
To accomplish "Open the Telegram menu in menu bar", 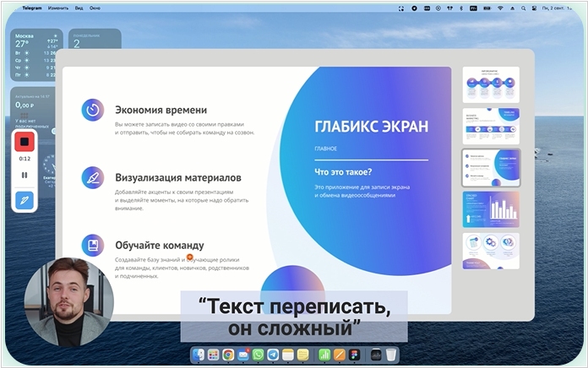I will (32, 8).
